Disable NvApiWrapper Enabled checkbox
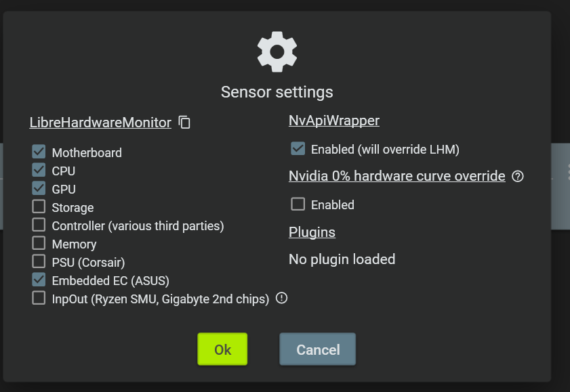Screen dimensions: 570x392 pos(298,148)
